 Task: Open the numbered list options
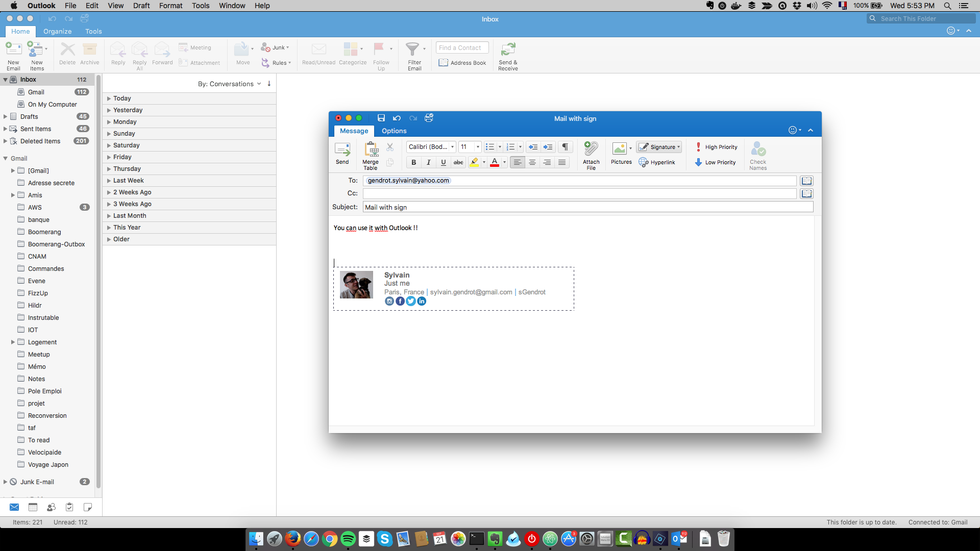click(x=520, y=147)
